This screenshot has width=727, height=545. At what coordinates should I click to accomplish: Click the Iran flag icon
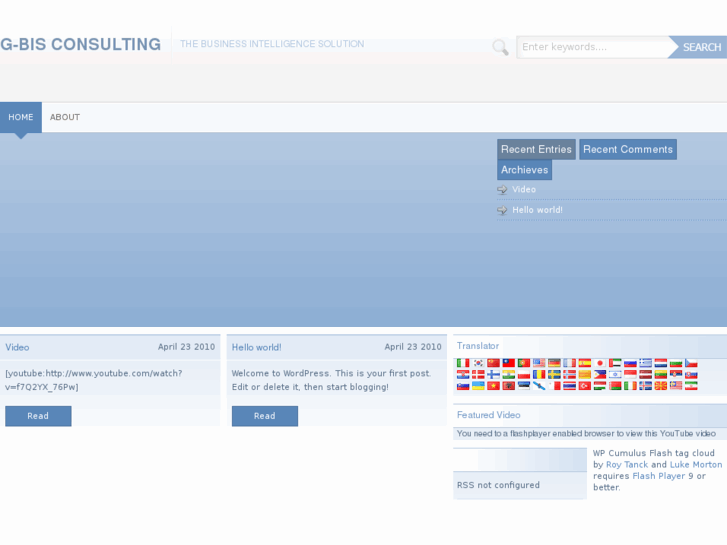tap(691, 385)
